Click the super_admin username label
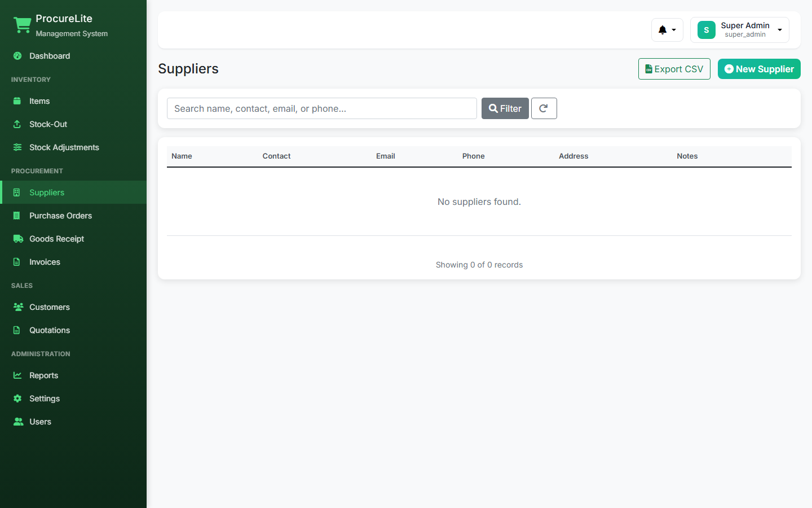The image size is (812, 508). 745,34
